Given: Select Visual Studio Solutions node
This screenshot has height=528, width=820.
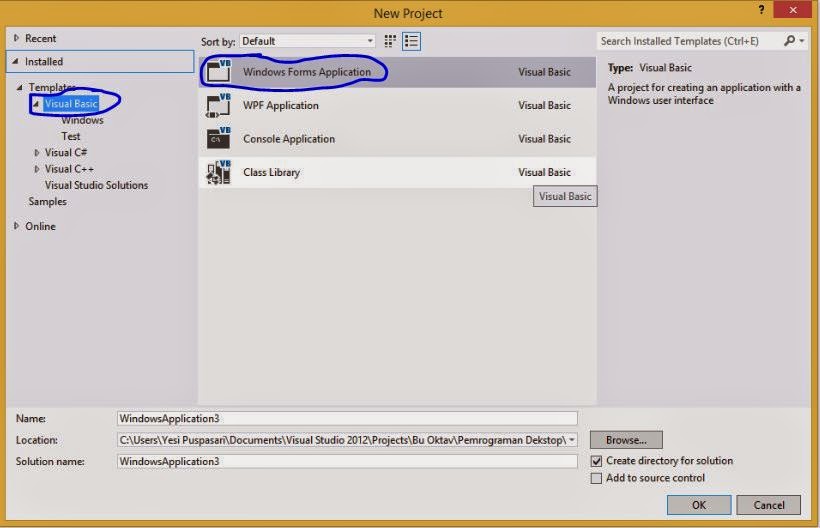Looking at the screenshot, I should pos(96,185).
